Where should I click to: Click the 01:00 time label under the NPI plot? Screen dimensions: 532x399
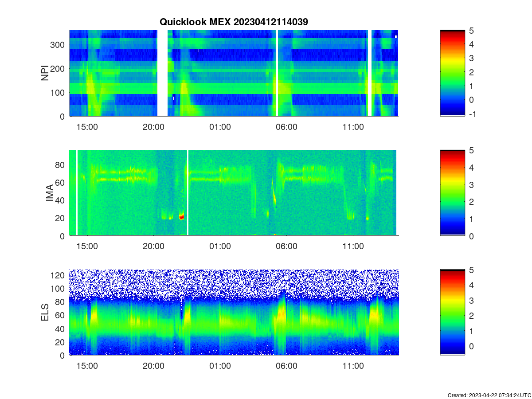point(220,127)
